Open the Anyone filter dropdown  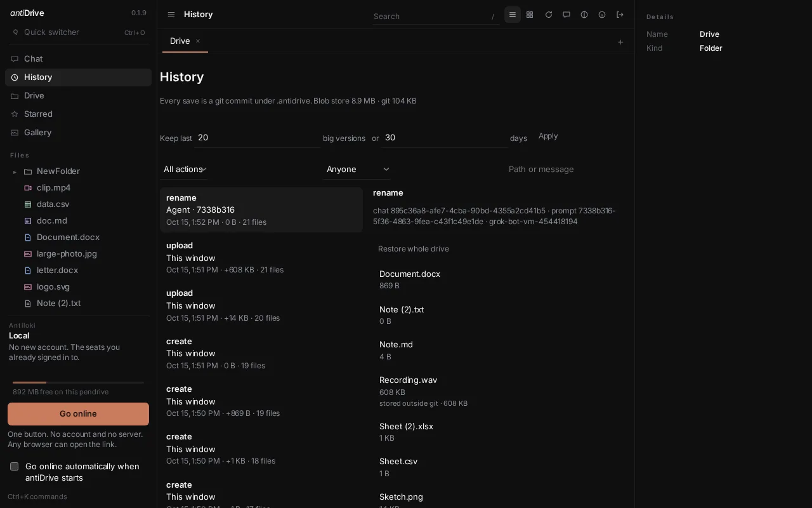(358, 169)
